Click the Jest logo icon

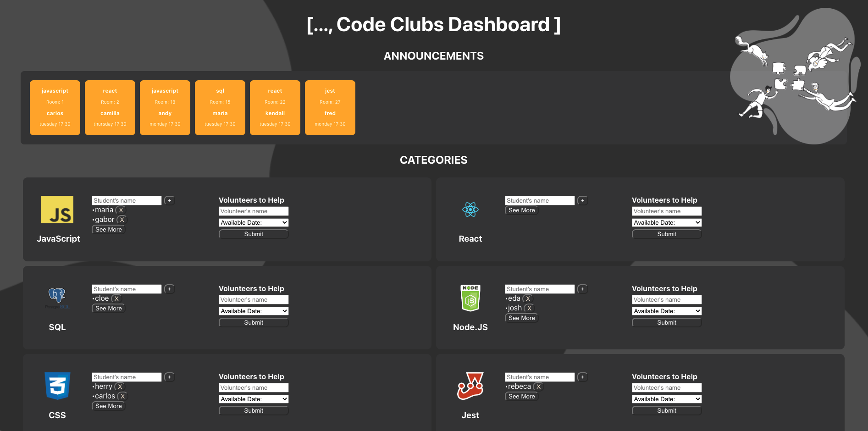click(x=470, y=386)
